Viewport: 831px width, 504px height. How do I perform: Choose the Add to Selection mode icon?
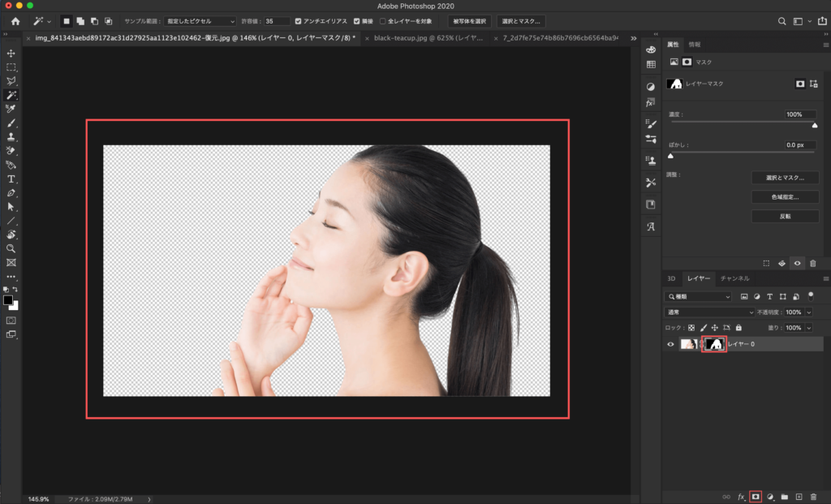click(x=80, y=21)
